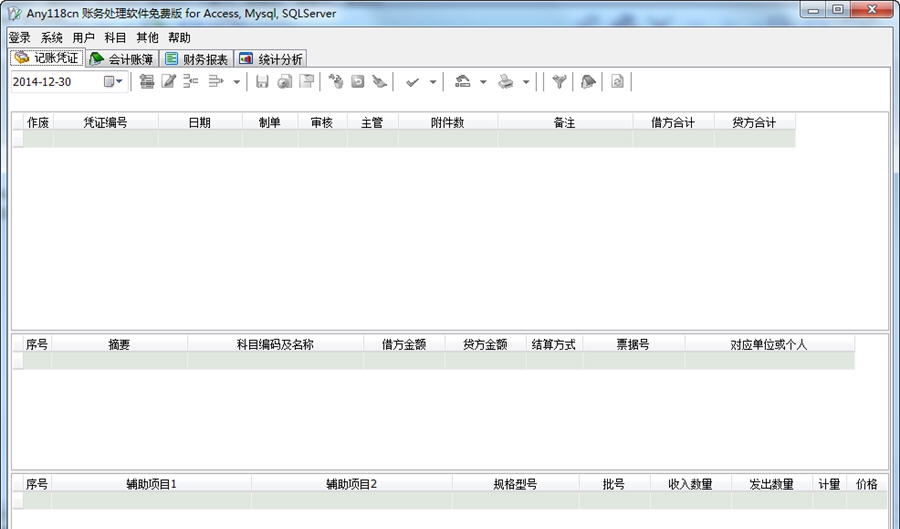Open the 其他 menu

point(148,38)
